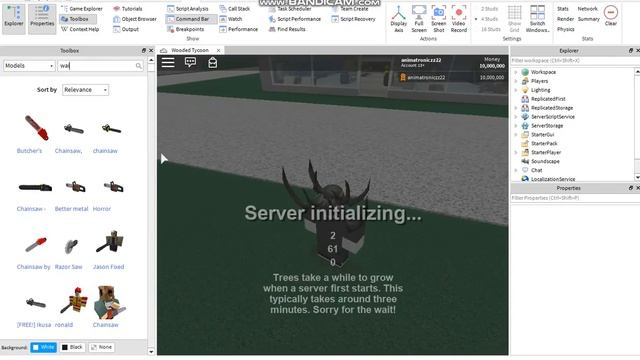This screenshot has height=360, width=640.
Task: Open Game Explorer
Action: pos(82,9)
